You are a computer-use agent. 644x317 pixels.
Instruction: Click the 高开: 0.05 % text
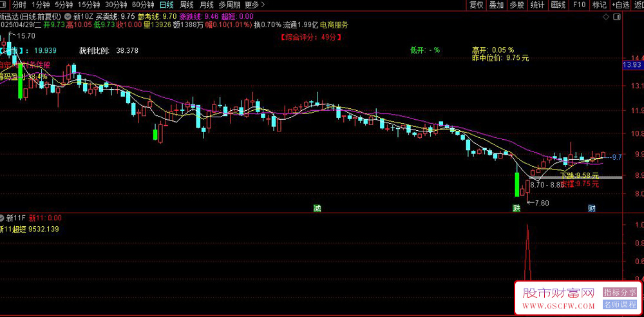point(493,50)
